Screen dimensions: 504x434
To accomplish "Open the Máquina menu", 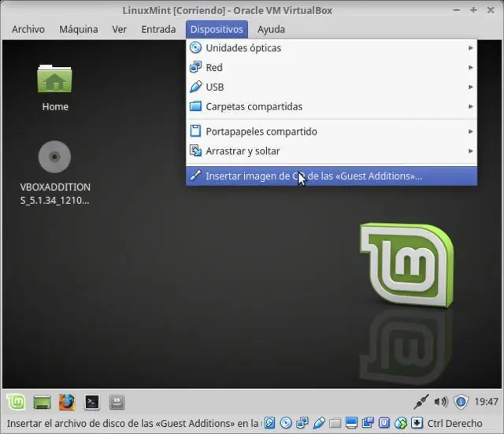I will 79,29.
